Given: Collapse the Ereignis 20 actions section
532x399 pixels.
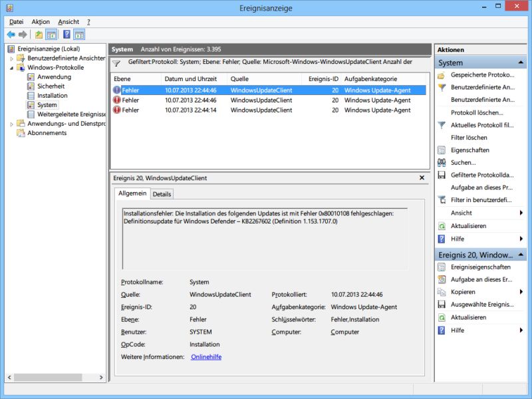Looking at the screenshot, I should (521, 255).
